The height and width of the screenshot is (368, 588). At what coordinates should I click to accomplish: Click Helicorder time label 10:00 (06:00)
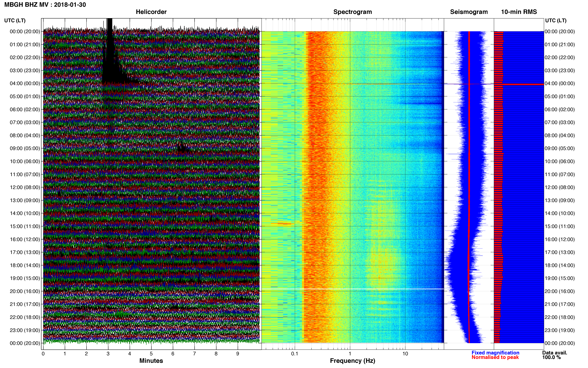[25, 161]
